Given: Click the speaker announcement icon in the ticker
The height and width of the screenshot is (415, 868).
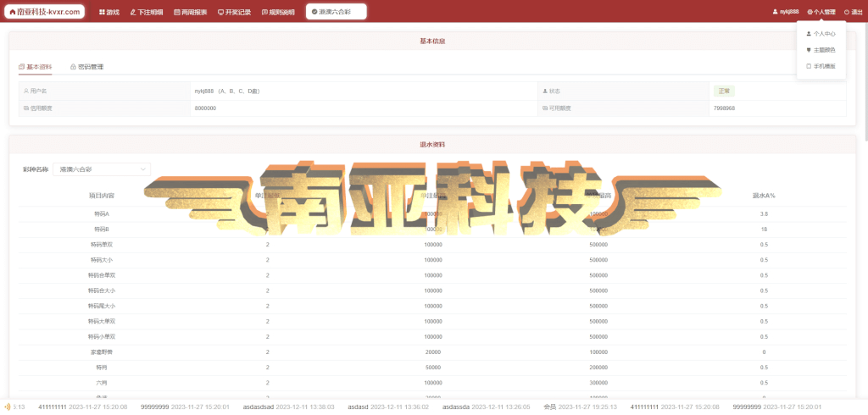Looking at the screenshot, I should [7, 407].
